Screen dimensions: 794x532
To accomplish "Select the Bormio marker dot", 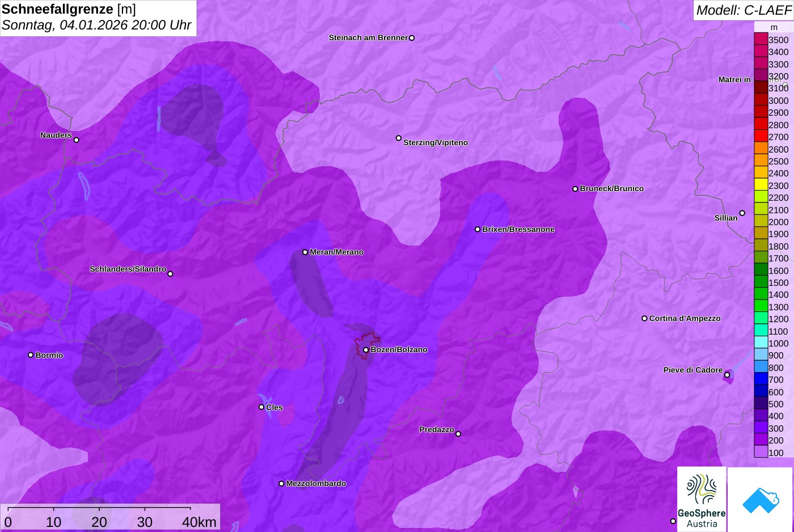I will (31, 355).
